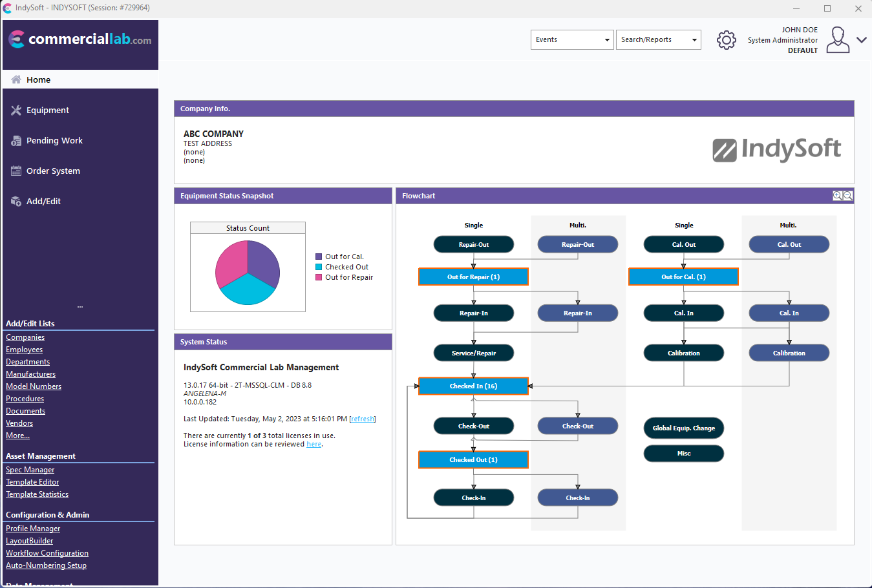The image size is (872, 588).
Task: Click the Add/Edit sidebar icon
Action: [16, 202]
